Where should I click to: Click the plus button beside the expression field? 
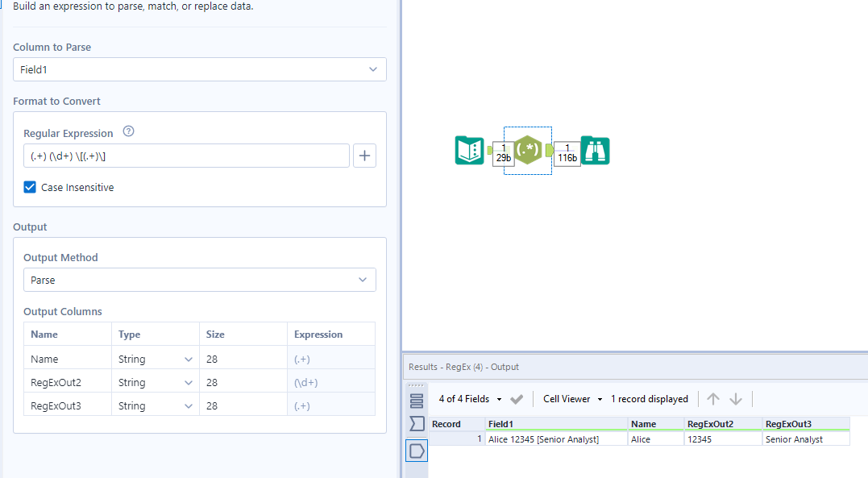click(x=364, y=156)
